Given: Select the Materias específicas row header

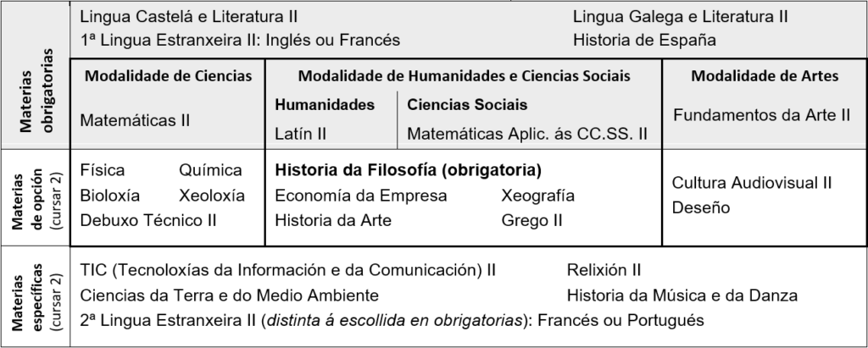Looking at the screenshot, I should [35, 297].
